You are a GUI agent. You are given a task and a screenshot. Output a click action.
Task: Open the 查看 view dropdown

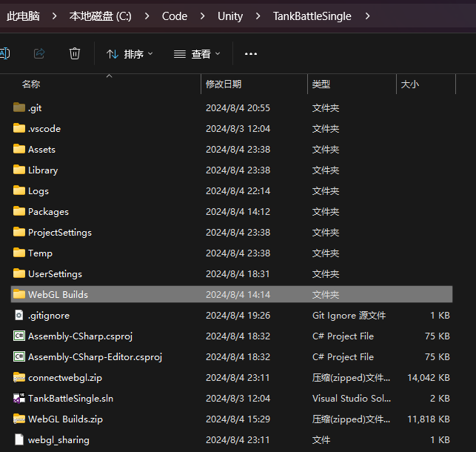[197, 54]
